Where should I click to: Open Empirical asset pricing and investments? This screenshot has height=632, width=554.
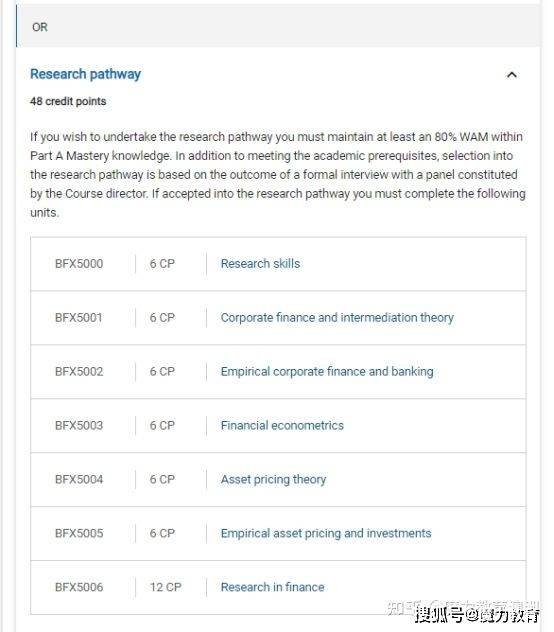click(326, 533)
